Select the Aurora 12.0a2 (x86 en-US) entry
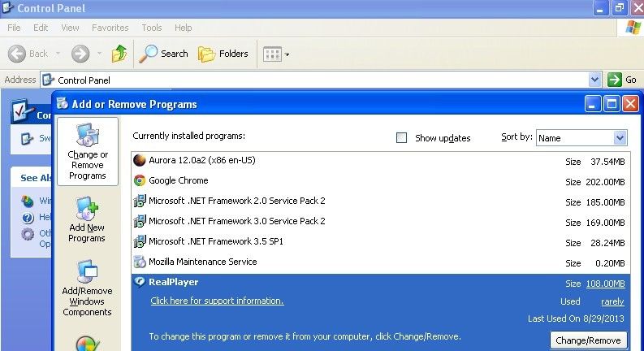 202,160
